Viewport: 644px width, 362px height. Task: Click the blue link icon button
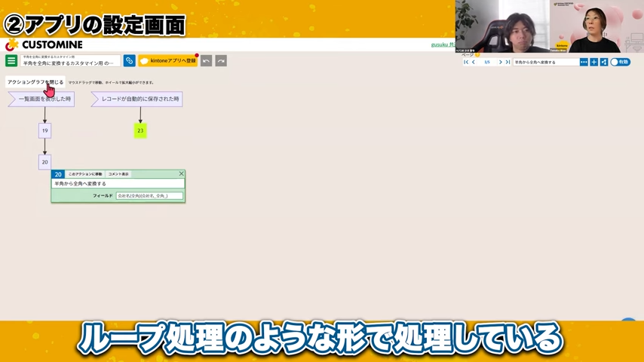point(130,61)
